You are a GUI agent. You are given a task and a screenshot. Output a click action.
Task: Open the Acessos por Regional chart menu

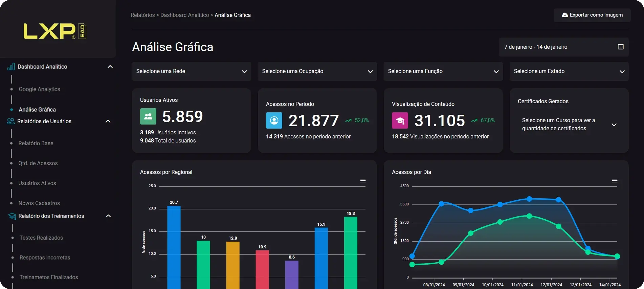[x=363, y=181]
